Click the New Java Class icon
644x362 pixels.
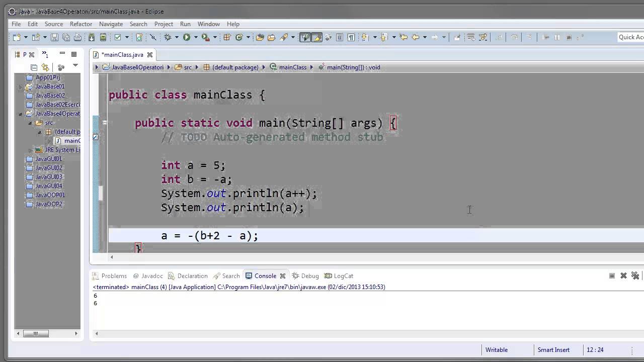239,37
